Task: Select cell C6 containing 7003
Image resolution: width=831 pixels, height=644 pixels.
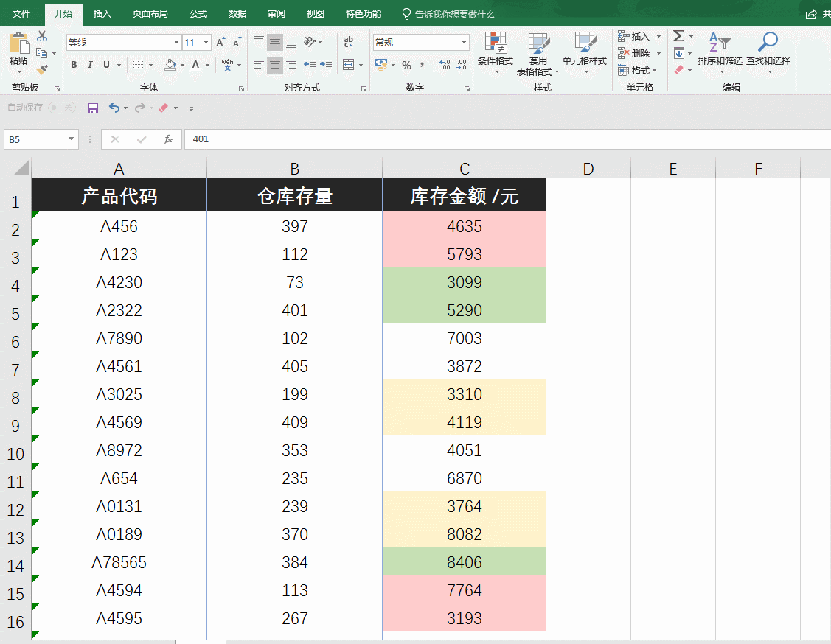Action: coord(464,338)
